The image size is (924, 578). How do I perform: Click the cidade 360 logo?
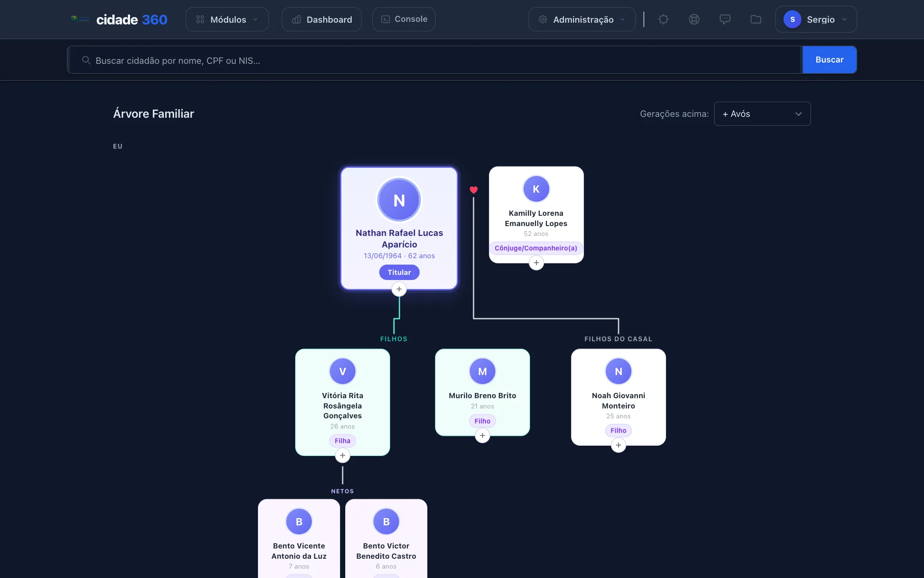120,19
